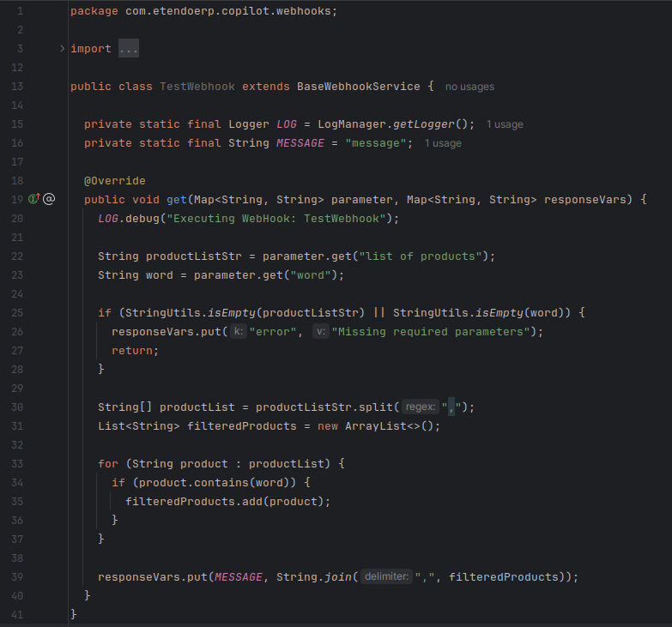Click the 'k:' parameter hint on line 26

pos(239,331)
